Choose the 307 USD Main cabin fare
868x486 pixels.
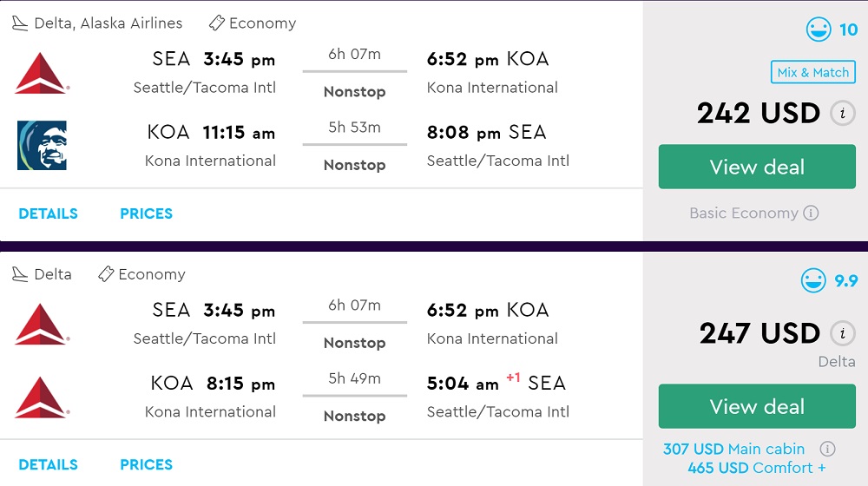click(x=733, y=450)
